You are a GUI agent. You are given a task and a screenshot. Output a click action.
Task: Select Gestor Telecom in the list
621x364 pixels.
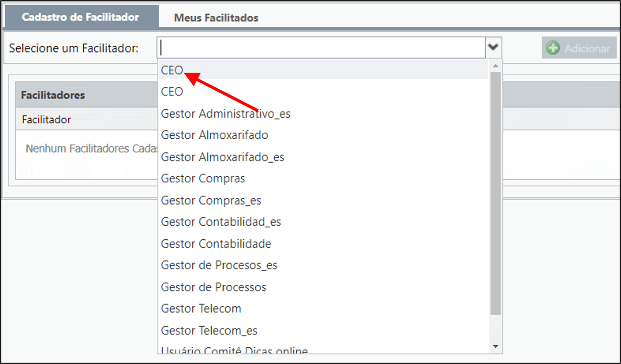[323, 308]
